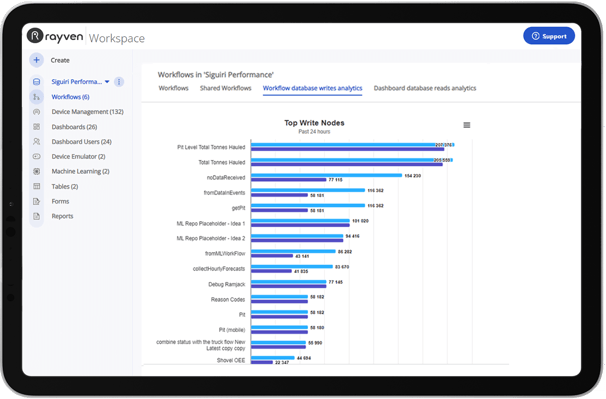606x399 pixels.
Task: Click the Device Management sidebar icon
Action: (36, 112)
